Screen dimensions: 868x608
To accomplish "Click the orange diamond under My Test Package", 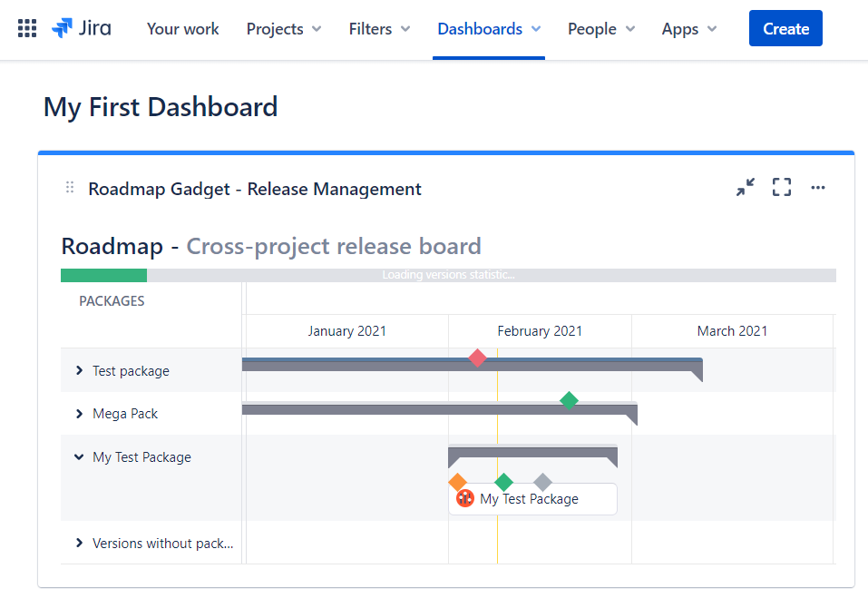I will click(x=457, y=482).
